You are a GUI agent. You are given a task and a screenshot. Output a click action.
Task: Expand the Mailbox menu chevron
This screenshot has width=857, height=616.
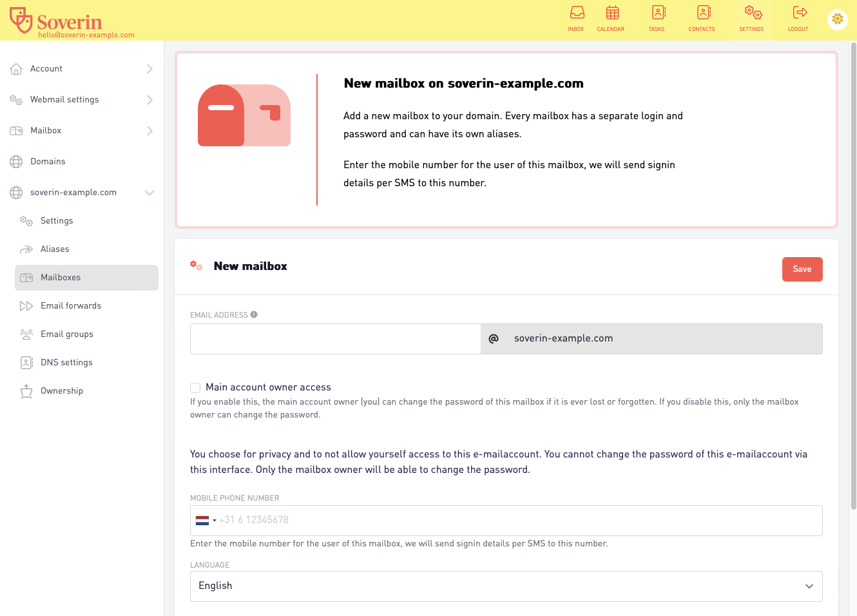coord(149,131)
